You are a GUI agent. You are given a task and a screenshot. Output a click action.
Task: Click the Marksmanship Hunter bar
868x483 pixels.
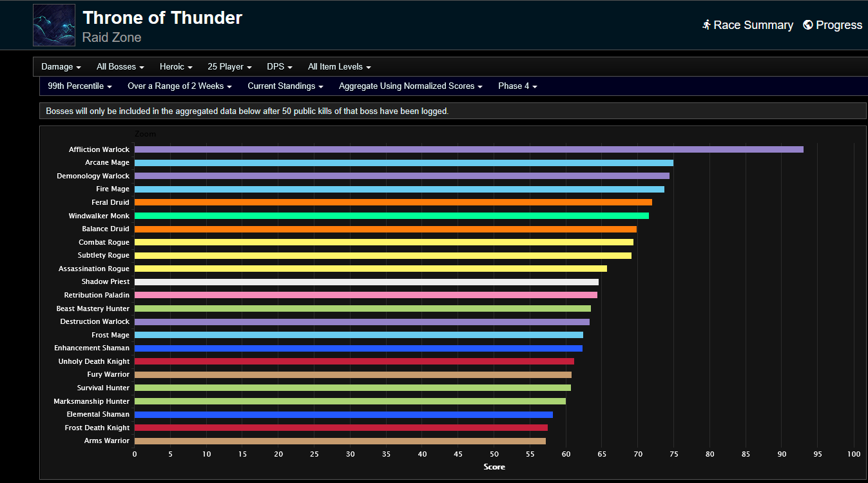pos(350,401)
